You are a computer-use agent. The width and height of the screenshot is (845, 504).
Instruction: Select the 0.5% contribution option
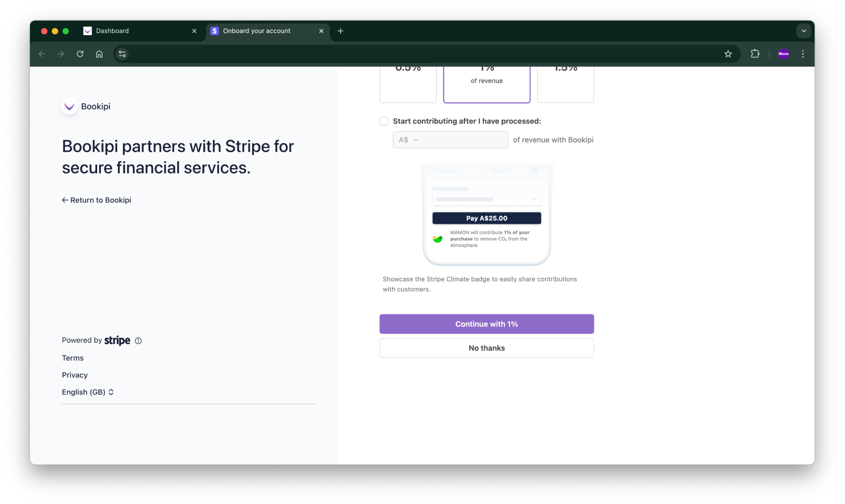click(408, 84)
